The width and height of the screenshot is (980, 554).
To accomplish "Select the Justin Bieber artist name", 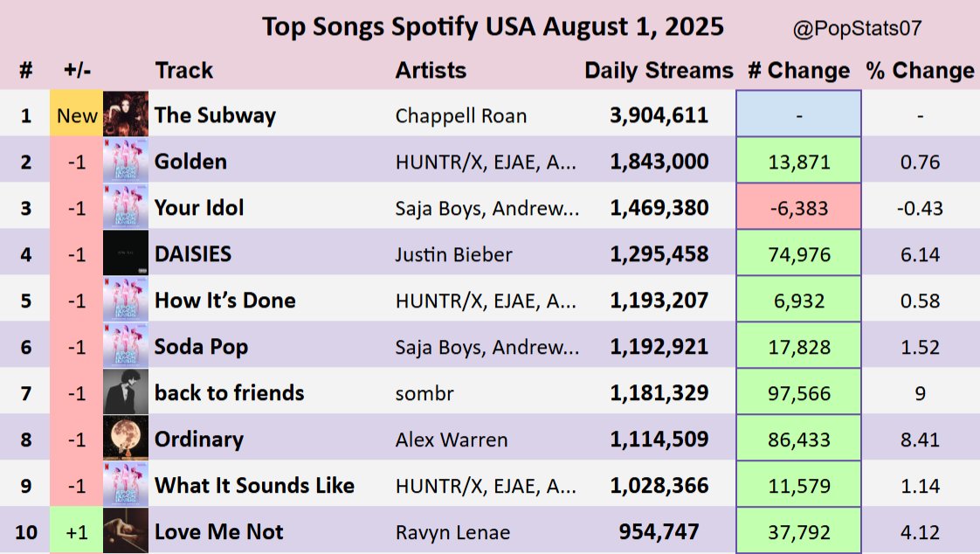I will coord(453,254).
